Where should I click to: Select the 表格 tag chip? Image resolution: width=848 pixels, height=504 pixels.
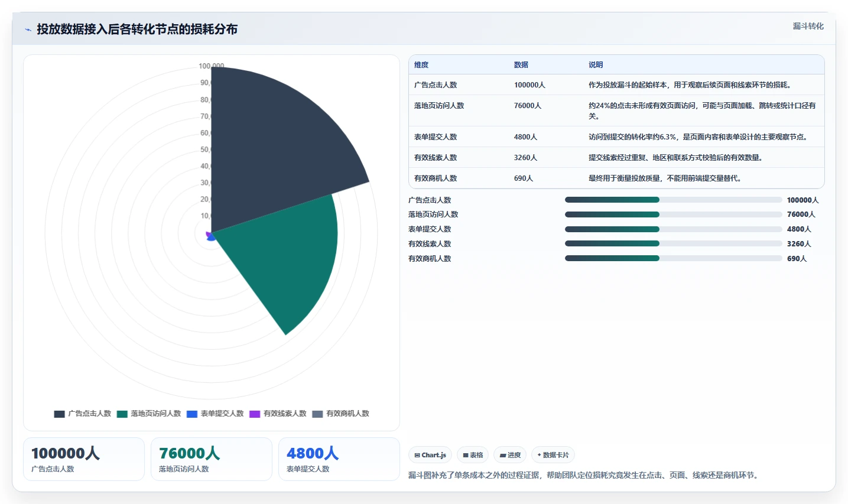tap(473, 455)
